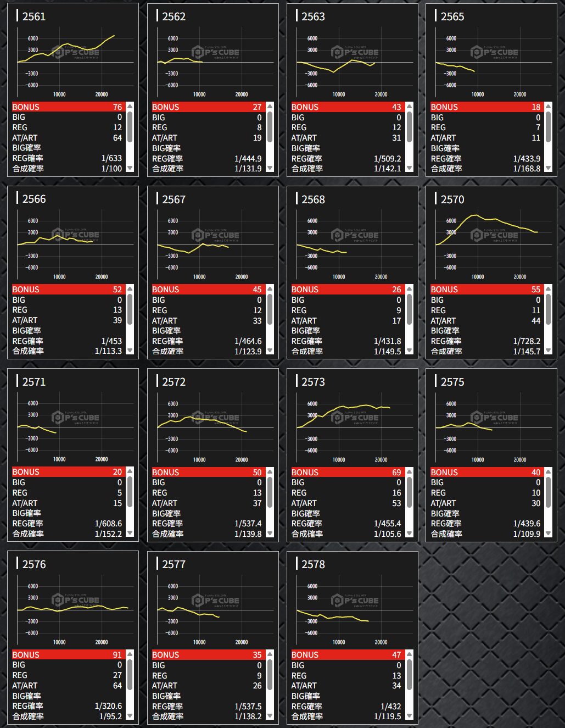Click REG確率 value 1/537.5

(248, 707)
